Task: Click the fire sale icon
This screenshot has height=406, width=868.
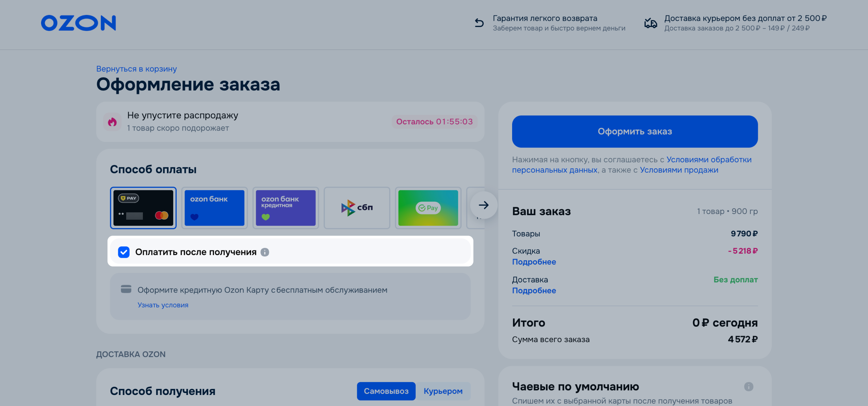Action: click(112, 122)
